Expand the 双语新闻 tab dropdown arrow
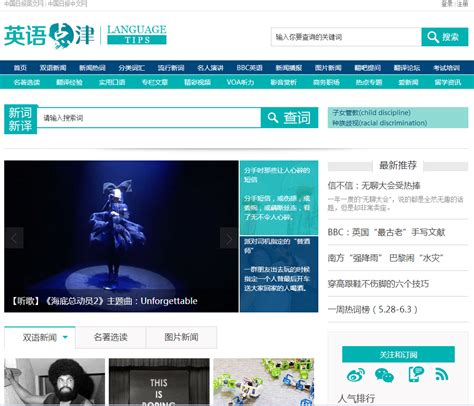474x406 pixels. (65, 337)
